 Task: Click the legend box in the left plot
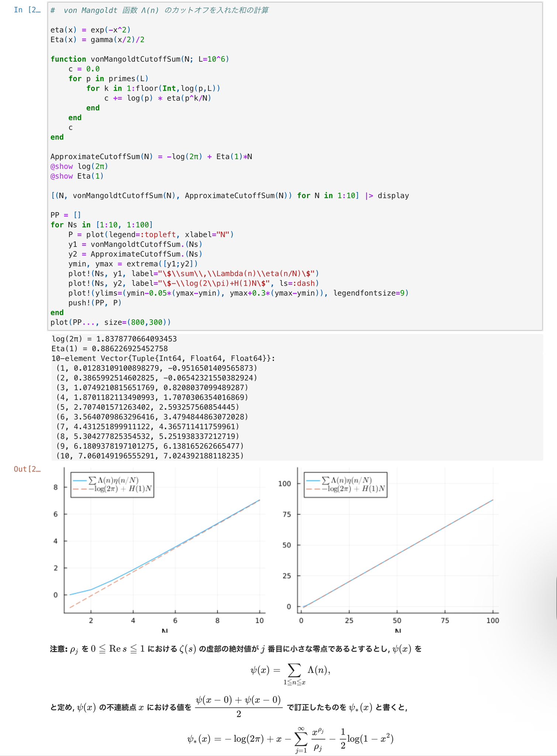pyautogui.click(x=112, y=485)
